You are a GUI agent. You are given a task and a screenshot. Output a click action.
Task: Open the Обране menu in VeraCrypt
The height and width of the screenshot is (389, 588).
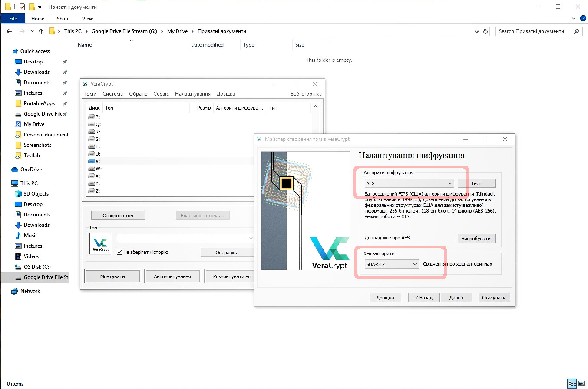click(138, 94)
